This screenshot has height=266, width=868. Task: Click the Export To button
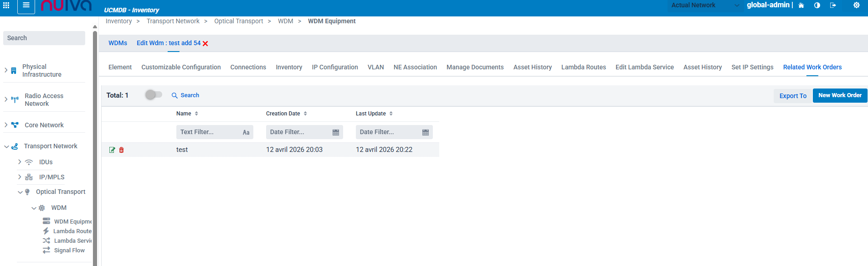(793, 96)
